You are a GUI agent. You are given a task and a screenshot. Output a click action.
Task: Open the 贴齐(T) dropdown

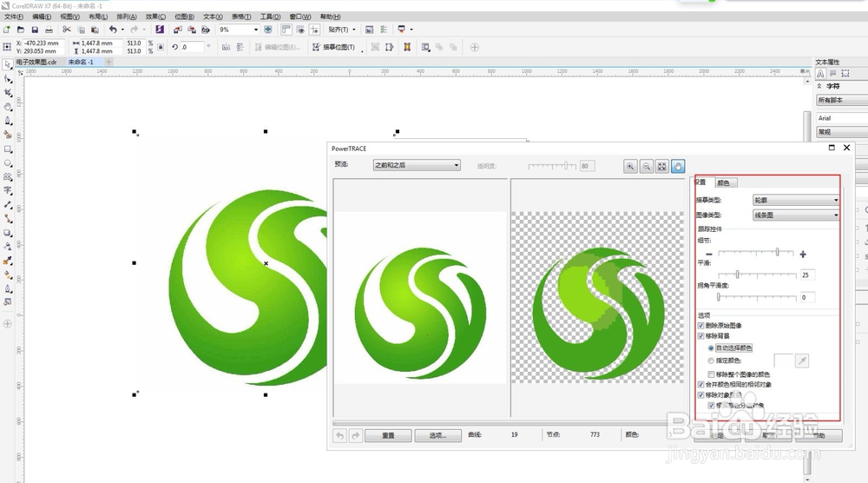tap(341, 30)
